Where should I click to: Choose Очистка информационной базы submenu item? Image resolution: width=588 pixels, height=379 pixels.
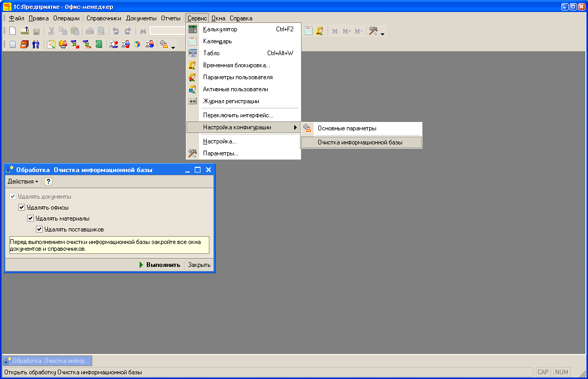(361, 143)
